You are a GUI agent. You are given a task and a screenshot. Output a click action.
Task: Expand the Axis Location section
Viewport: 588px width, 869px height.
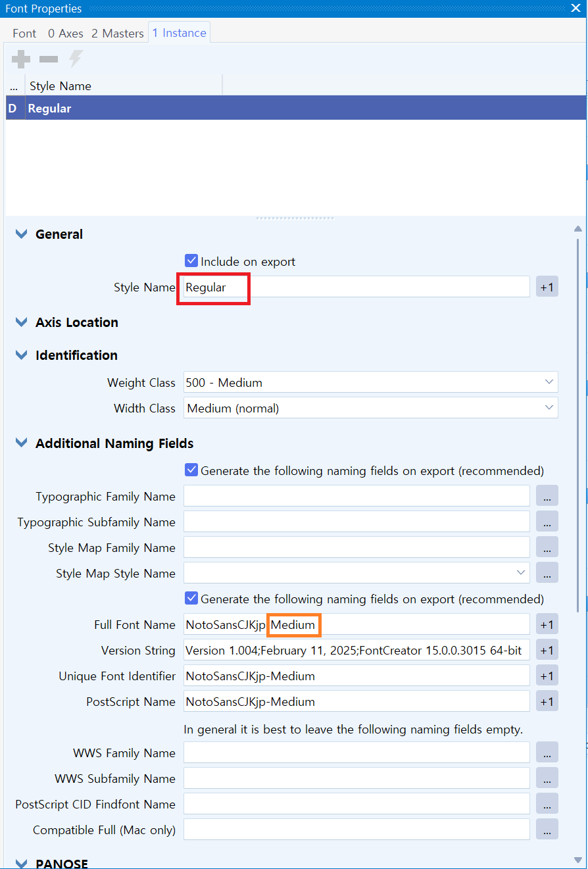pyautogui.click(x=22, y=322)
